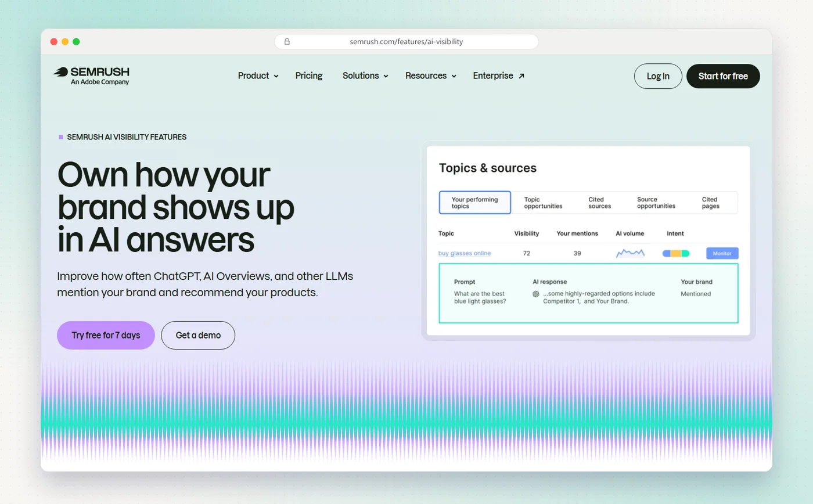
Task: Click the Intent color bar
Action: click(x=676, y=253)
